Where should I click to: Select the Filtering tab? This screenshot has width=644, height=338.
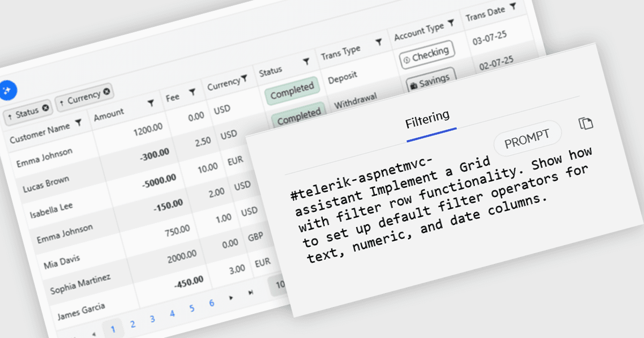click(x=428, y=119)
